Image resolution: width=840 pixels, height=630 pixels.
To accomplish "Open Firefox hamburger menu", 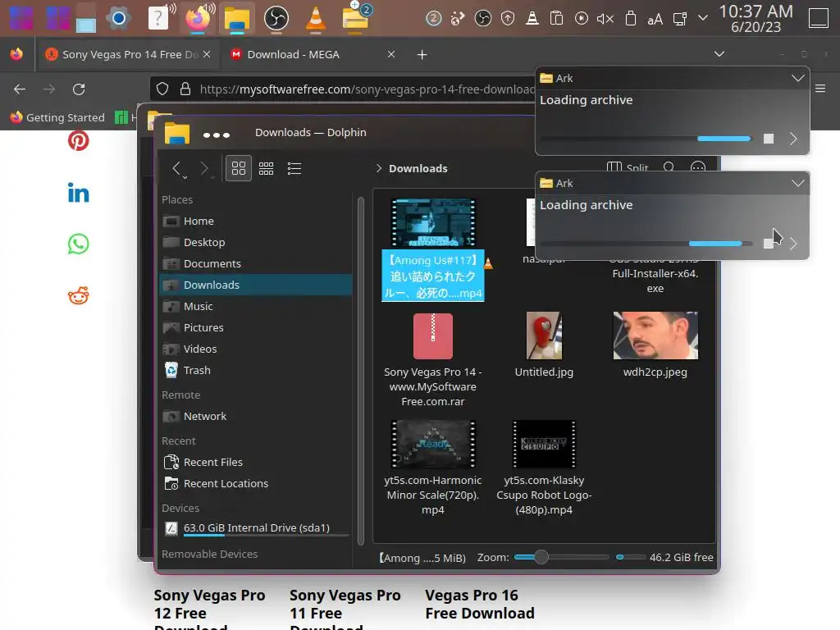I will click(820, 89).
